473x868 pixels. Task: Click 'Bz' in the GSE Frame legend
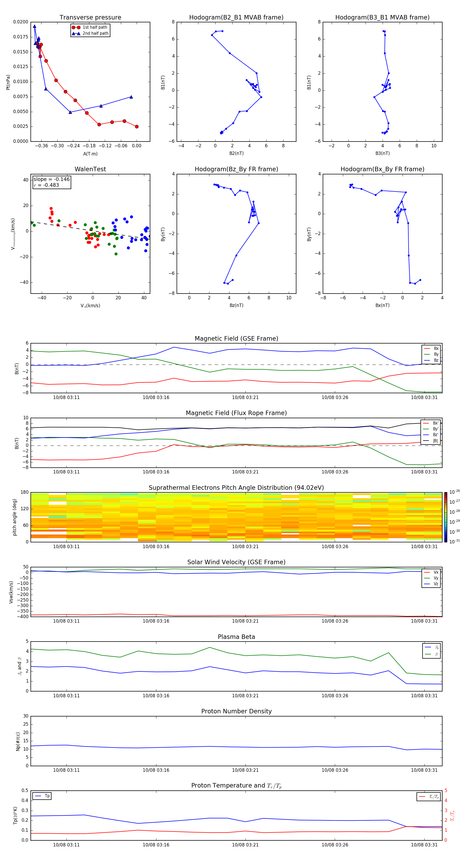tap(431, 360)
